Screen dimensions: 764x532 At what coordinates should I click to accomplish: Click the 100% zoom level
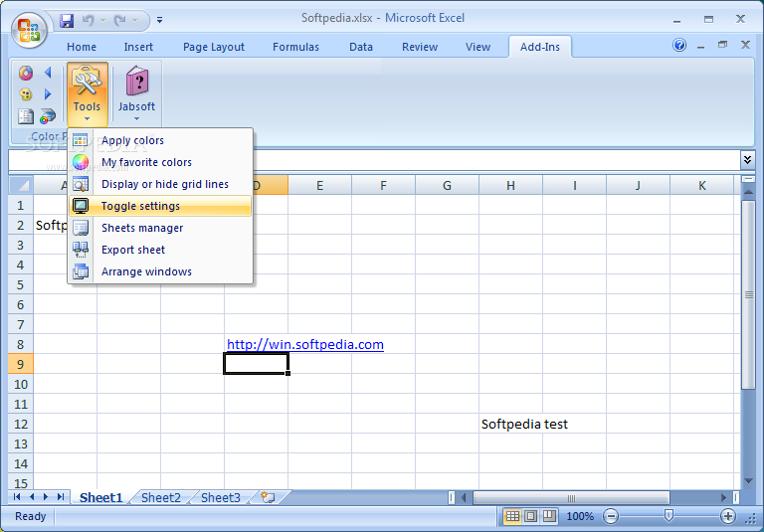tap(580, 516)
